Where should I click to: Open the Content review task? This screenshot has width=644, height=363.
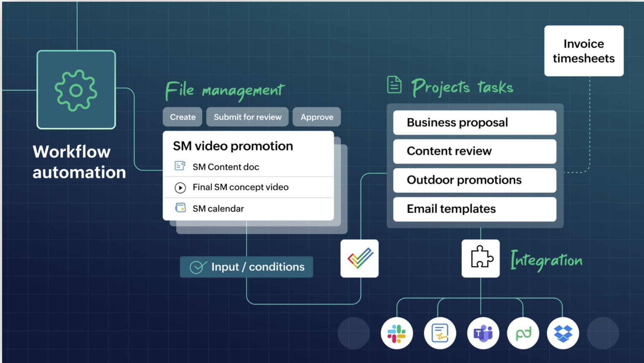coord(474,151)
